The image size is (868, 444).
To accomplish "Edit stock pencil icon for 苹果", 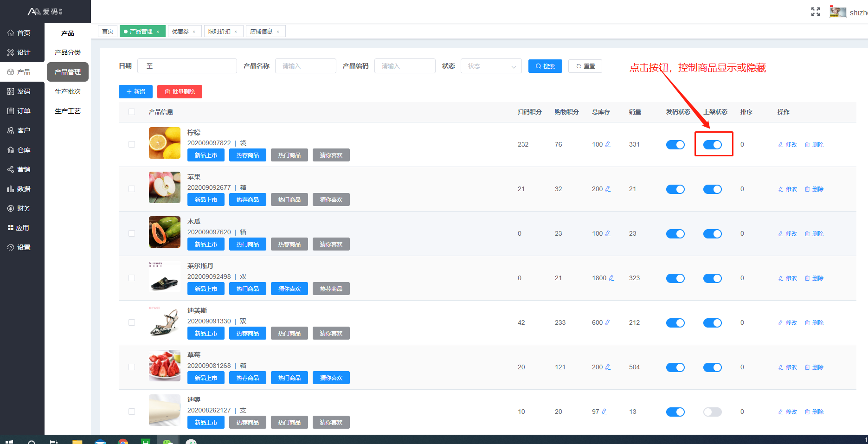I will pos(608,189).
